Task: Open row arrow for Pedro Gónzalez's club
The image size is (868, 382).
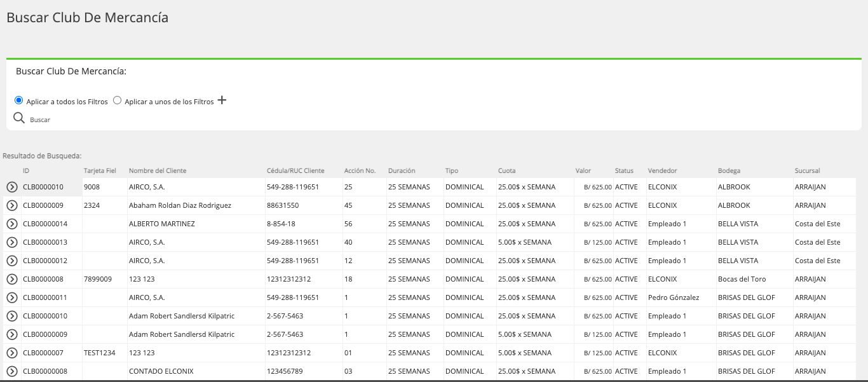Action: click(x=11, y=297)
